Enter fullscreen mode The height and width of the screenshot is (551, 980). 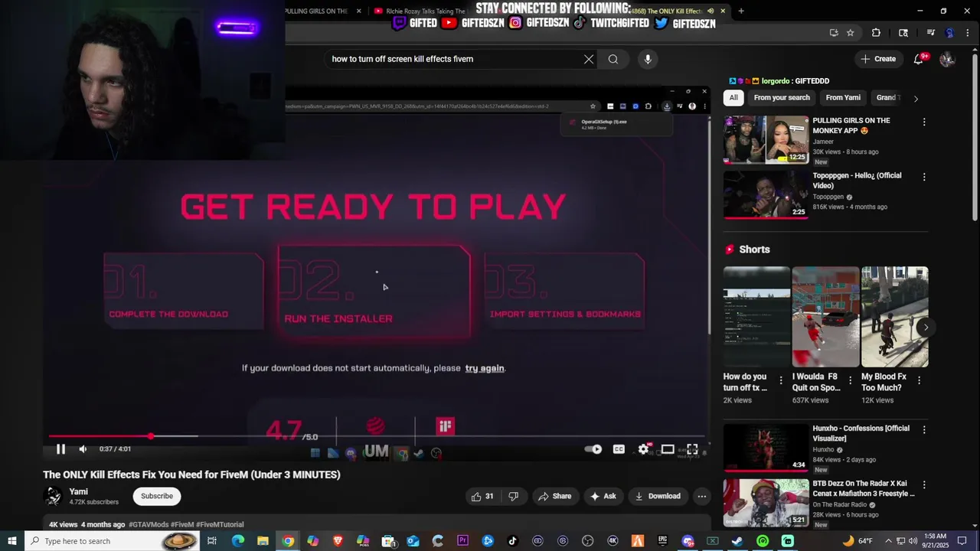click(x=692, y=449)
